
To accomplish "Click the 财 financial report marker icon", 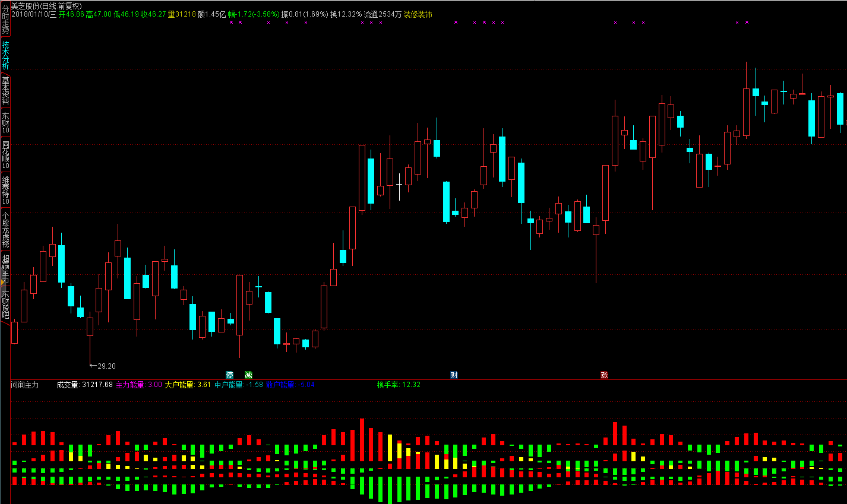I will click(x=454, y=375).
